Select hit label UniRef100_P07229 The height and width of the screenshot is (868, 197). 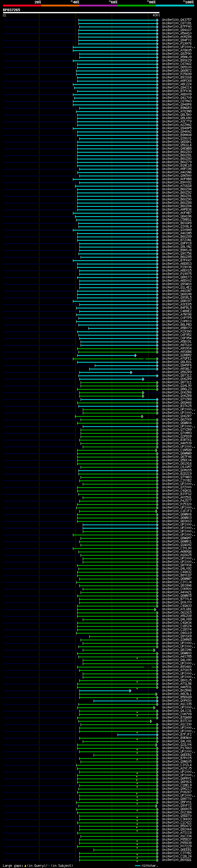tap(176, 846)
